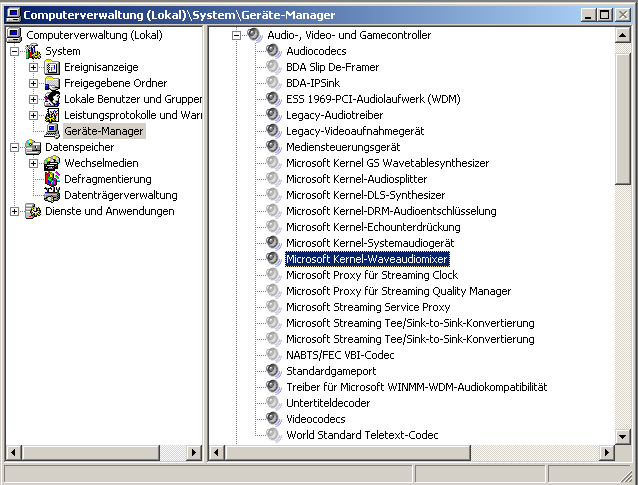The height and width of the screenshot is (485, 638).
Task: Click the right pane horizontal scroll-left arrow
Action: tap(217, 452)
